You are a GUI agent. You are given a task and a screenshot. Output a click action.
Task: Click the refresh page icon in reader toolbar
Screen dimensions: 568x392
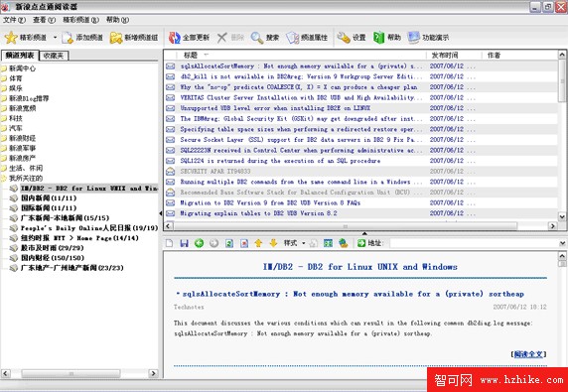point(229,243)
